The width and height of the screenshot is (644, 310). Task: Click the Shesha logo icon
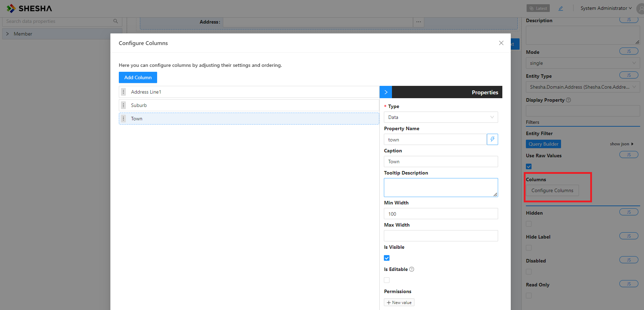(11, 8)
